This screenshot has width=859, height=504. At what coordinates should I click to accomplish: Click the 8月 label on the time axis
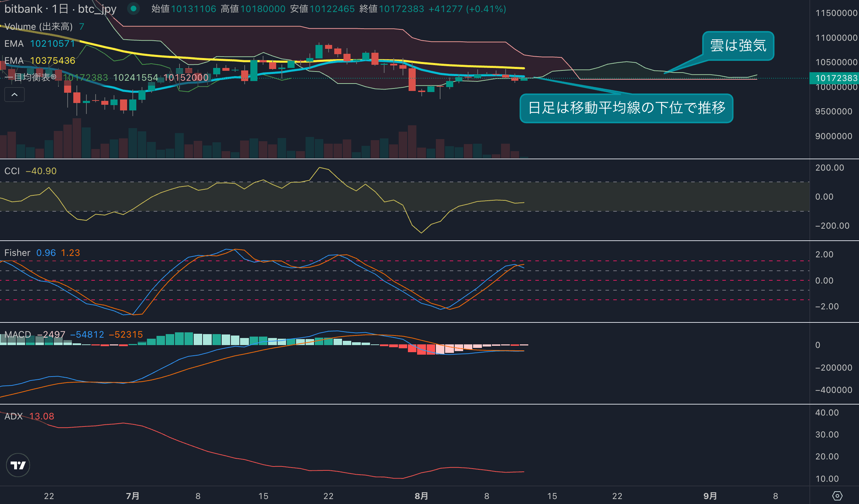(421, 496)
